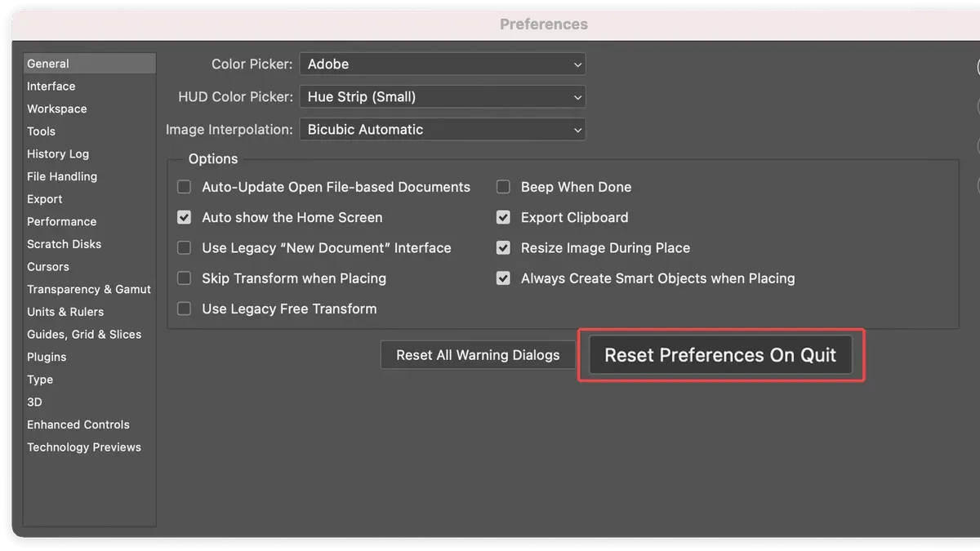Open the Export preferences category

[x=90, y=199]
